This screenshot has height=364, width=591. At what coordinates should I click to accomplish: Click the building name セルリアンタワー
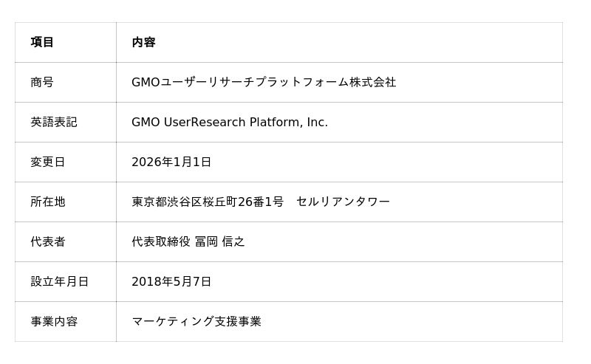pyautogui.click(x=343, y=202)
